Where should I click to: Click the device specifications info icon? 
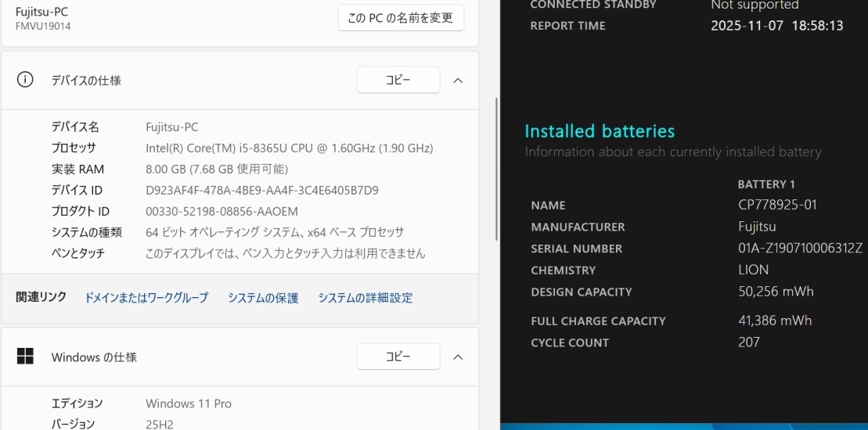[x=25, y=80]
